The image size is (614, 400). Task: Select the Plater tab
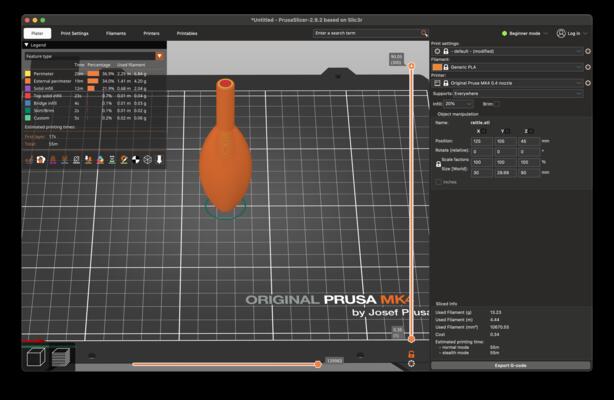37,33
